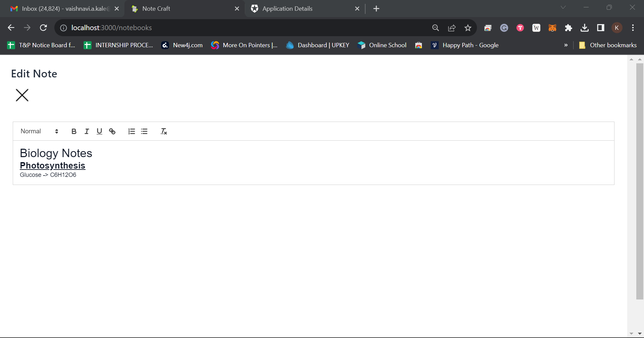
Task: Reload the current page
Action: coord(43,28)
